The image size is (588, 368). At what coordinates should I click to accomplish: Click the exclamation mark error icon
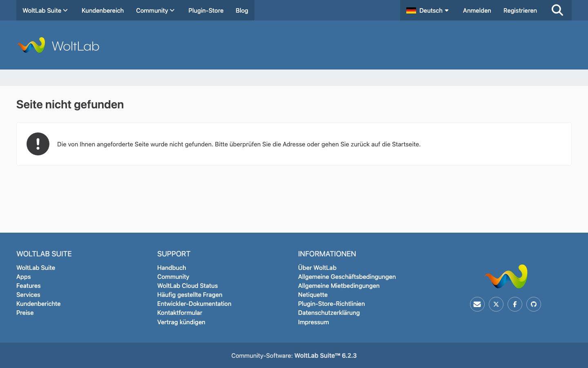coord(38,144)
